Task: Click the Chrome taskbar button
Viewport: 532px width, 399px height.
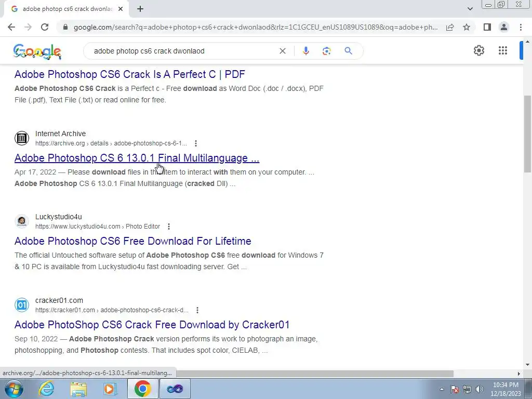Action: pyautogui.click(x=142, y=389)
